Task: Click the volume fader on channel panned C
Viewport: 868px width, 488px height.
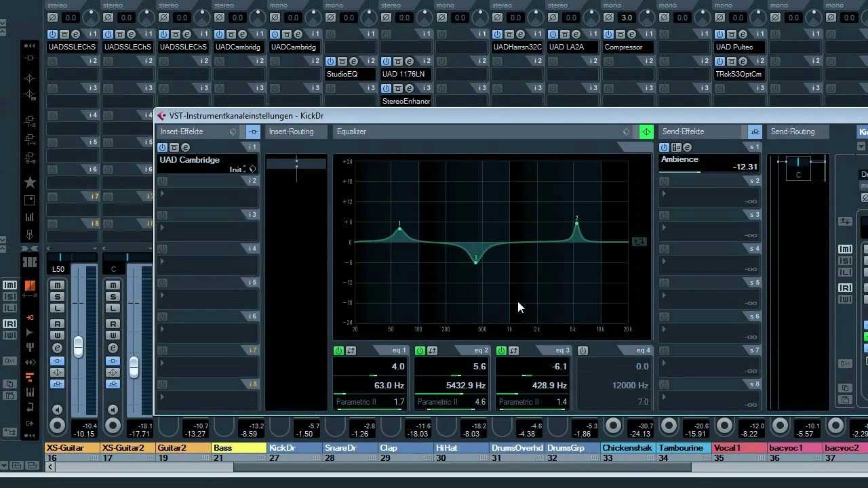Action: point(134,367)
